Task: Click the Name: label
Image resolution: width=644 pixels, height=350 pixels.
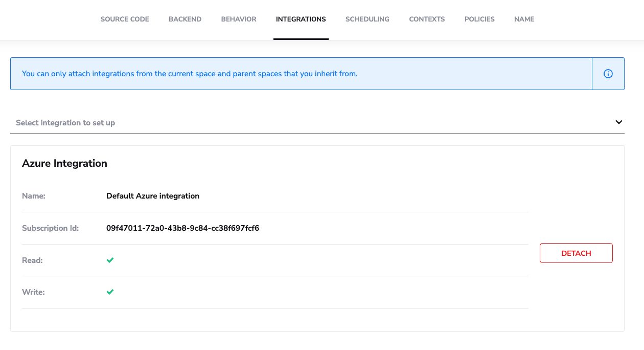Action: [34, 196]
